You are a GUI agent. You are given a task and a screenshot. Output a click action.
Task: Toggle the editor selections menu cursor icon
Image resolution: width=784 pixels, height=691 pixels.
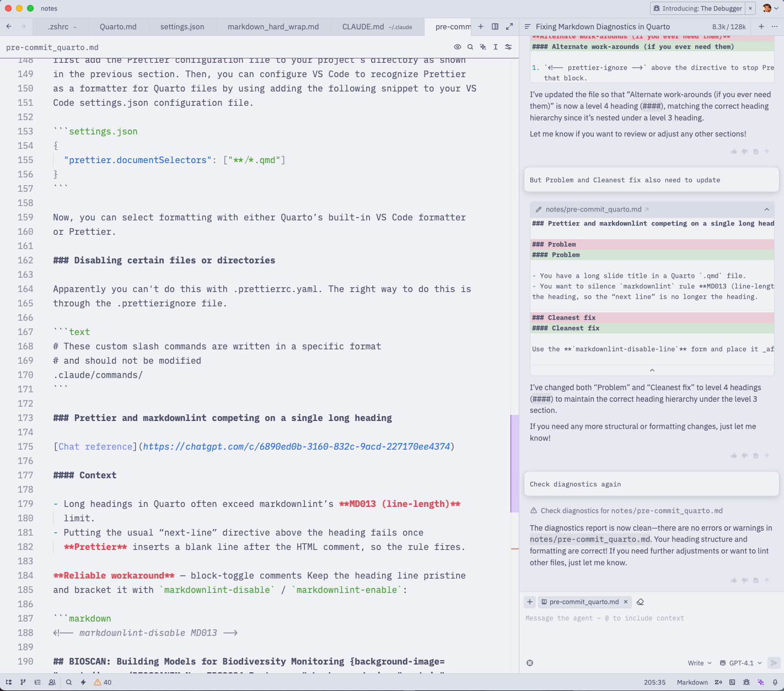point(496,47)
